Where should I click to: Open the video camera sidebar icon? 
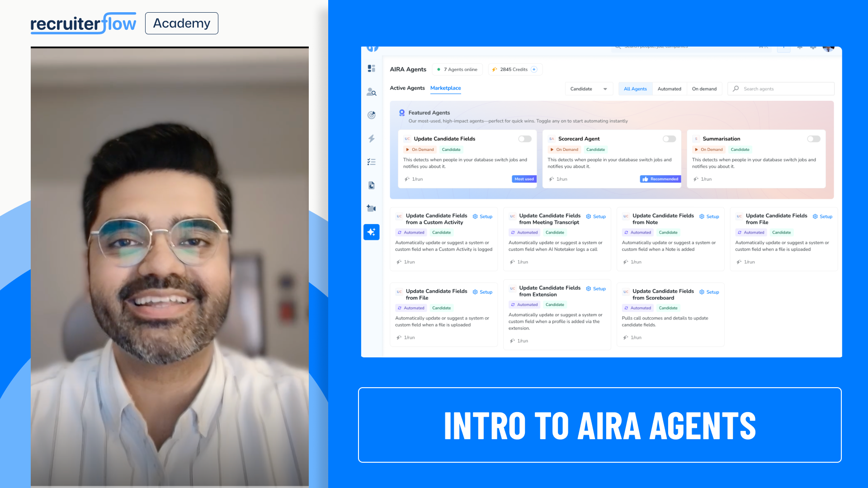point(371,208)
